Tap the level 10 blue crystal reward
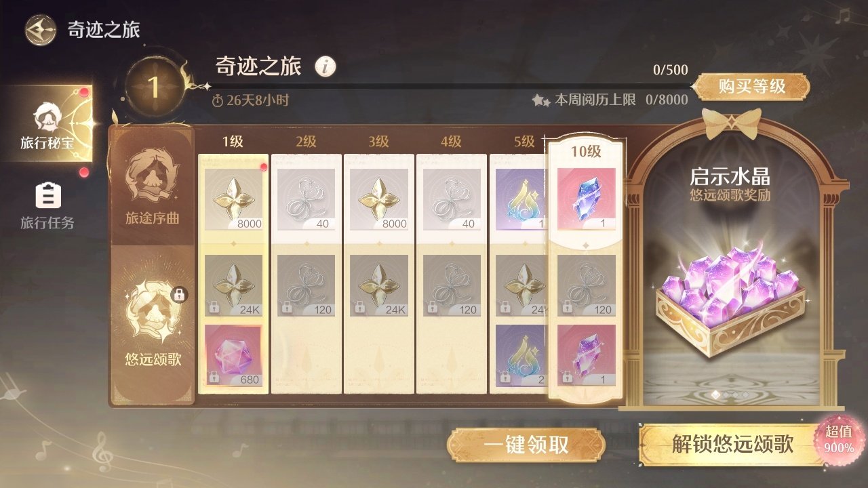 (x=586, y=199)
